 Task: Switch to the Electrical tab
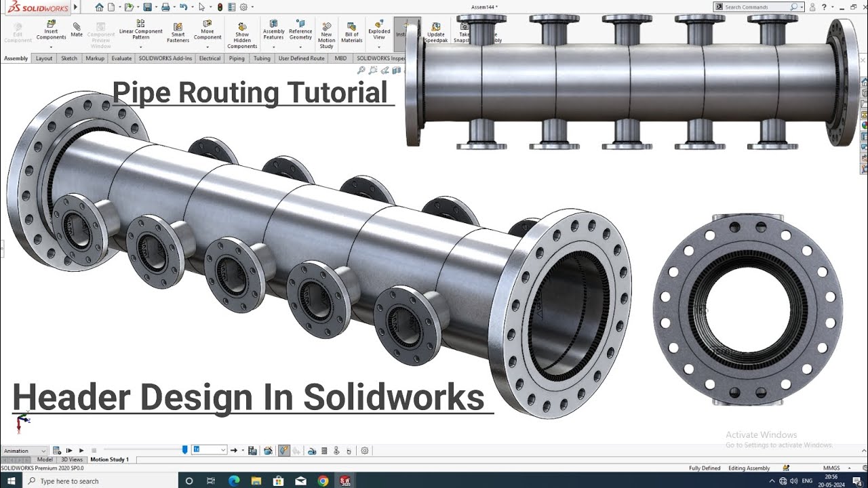click(210, 58)
